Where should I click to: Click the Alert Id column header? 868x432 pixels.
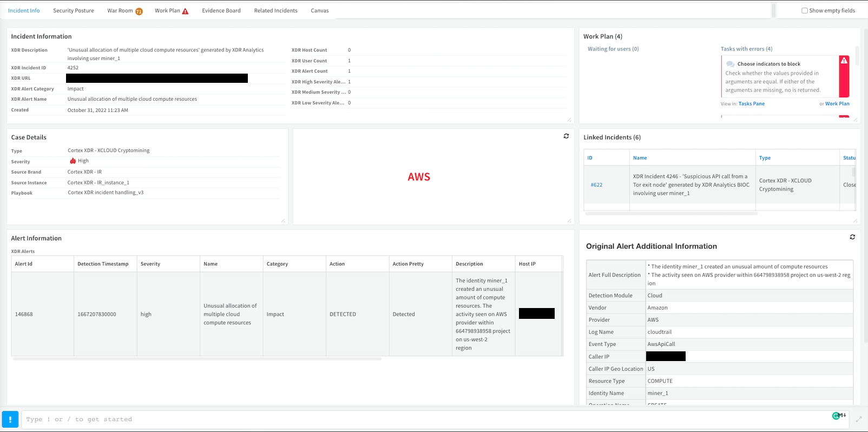24,264
